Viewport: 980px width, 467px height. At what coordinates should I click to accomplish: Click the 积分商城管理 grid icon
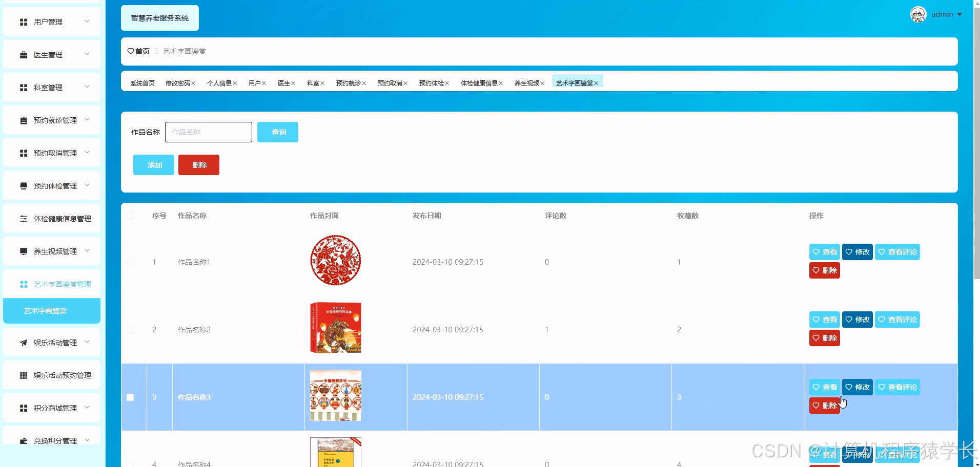(x=24, y=408)
